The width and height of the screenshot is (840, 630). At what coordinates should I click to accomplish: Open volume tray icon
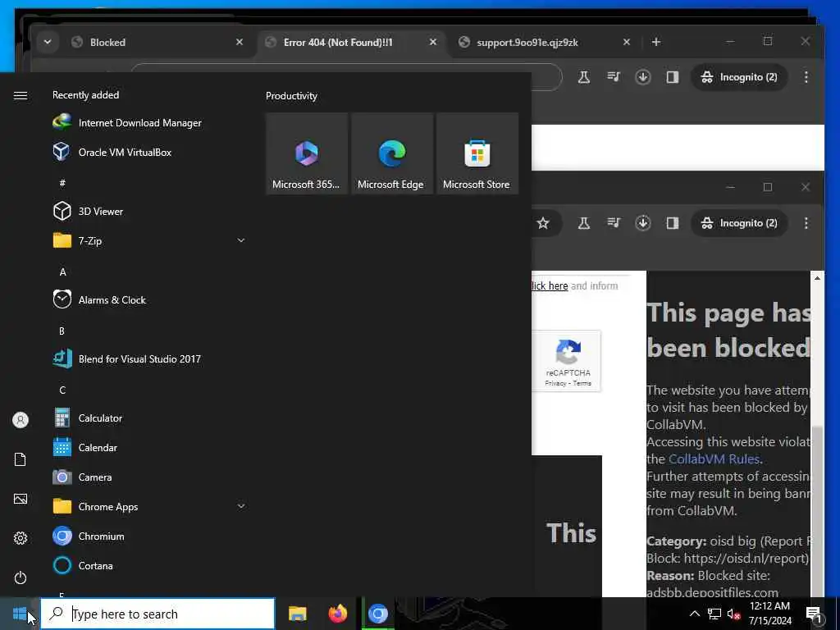(x=733, y=614)
